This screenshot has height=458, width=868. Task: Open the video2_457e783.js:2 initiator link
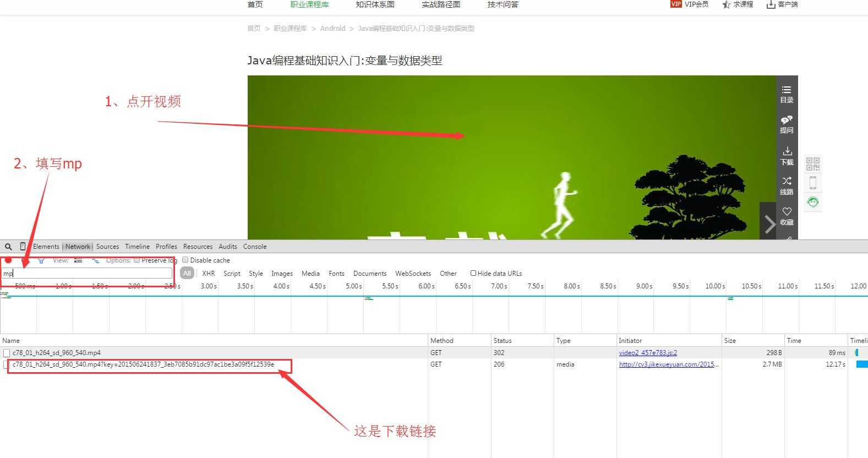648,353
